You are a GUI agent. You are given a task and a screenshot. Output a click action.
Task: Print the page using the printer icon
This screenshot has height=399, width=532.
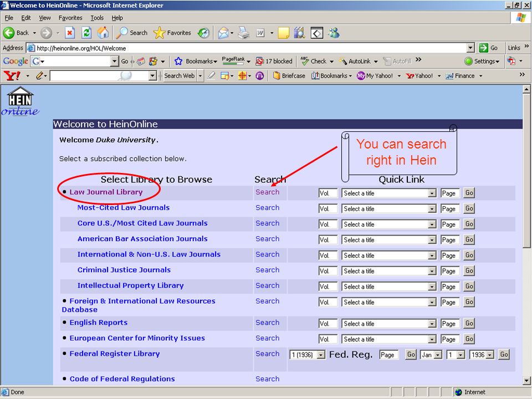(243, 33)
